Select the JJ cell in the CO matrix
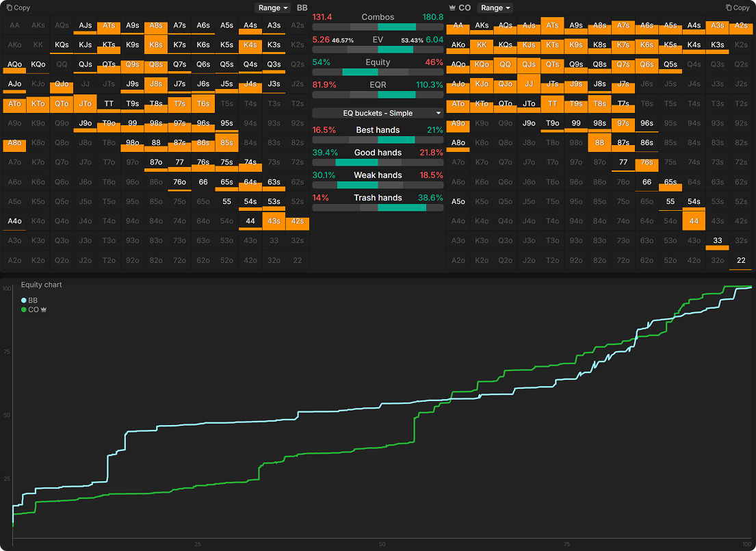The width and height of the screenshot is (756, 551). coord(528,85)
